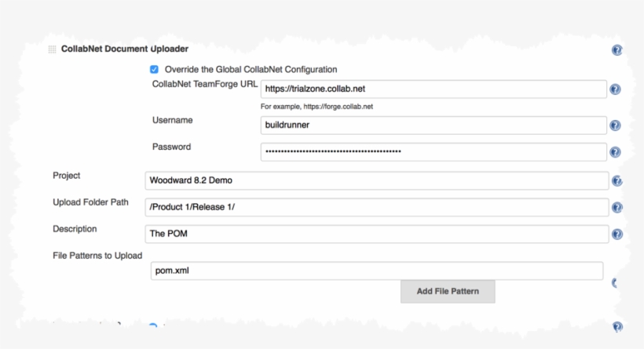Open help icon beside Upload Folder Path
This screenshot has width=644, height=349.
(x=617, y=208)
